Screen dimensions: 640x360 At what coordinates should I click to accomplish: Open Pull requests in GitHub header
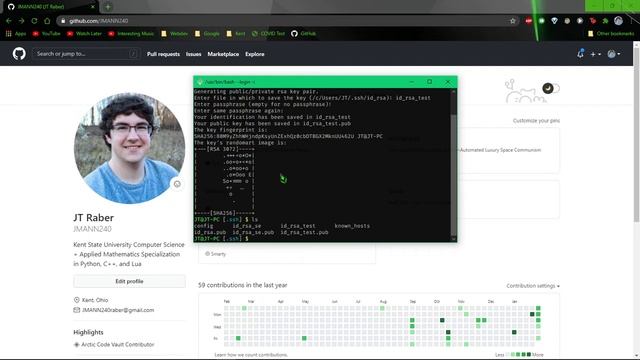click(x=163, y=54)
